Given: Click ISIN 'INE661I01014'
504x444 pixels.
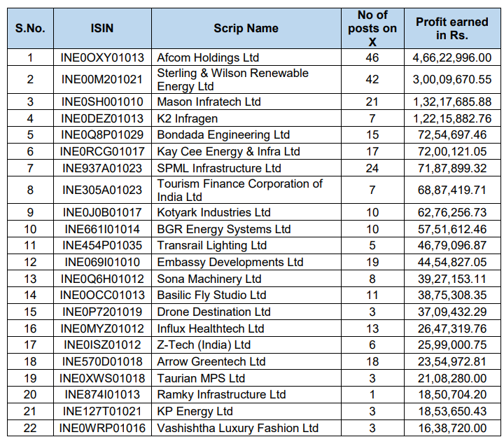Looking at the screenshot, I should pyautogui.click(x=102, y=229).
